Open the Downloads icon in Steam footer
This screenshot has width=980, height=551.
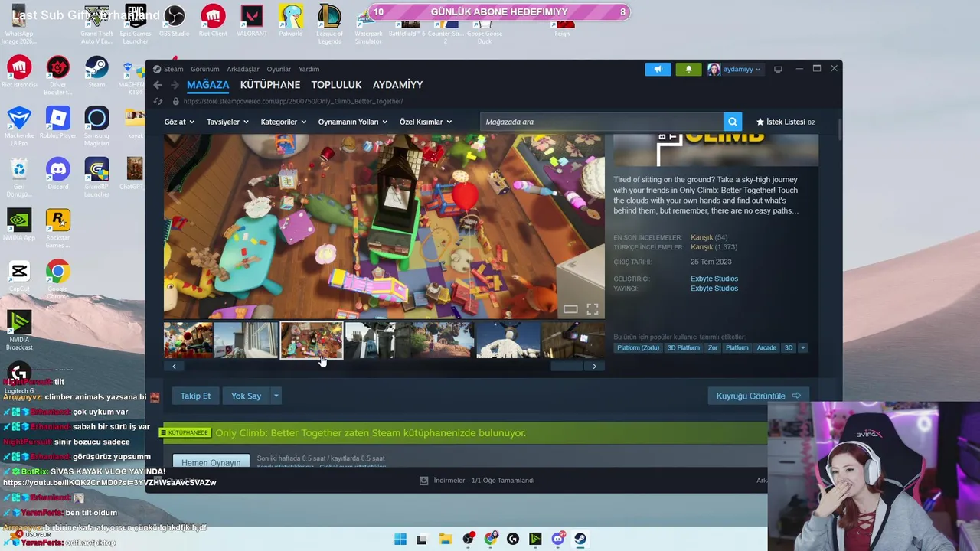(x=423, y=481)
